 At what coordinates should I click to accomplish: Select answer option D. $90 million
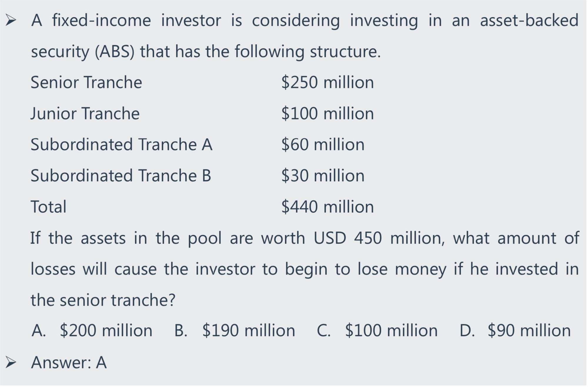pyautogui.click(x=515, y=330)
